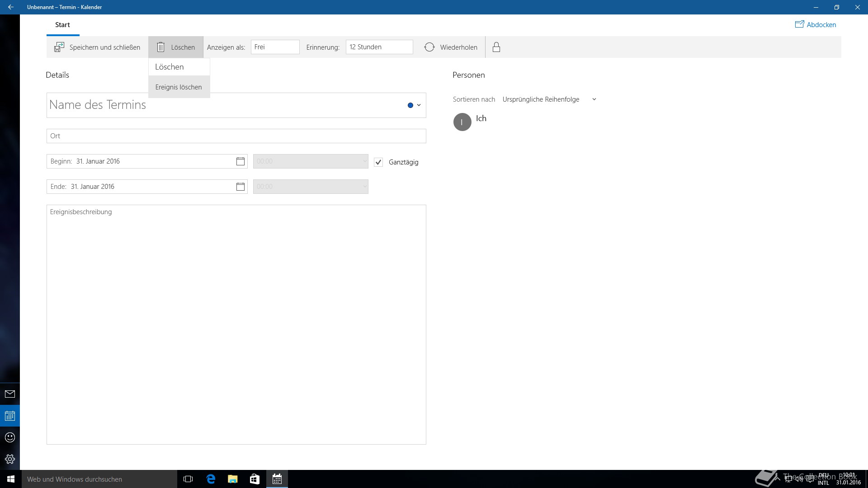Open Erinnerung dropdown showing 12 Stunden
The height and width of the screenshot is (488, 868).
[x=379, y=47]
